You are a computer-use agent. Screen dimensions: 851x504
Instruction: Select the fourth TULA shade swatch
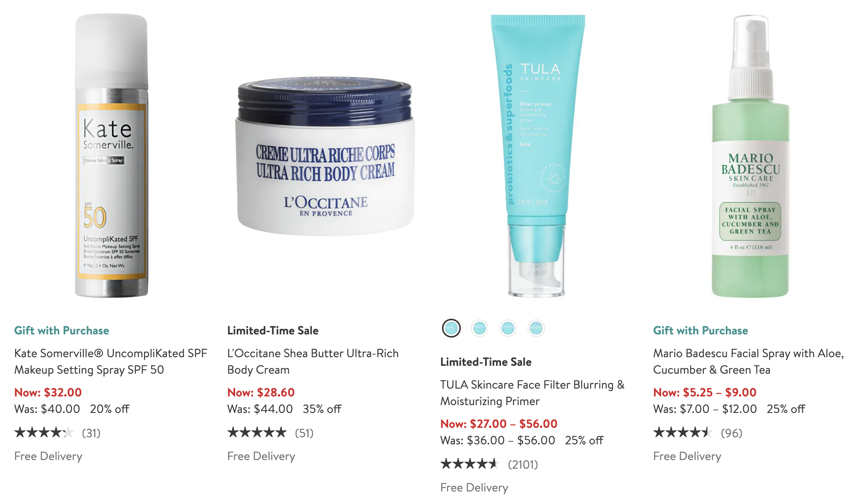(536, 328)
